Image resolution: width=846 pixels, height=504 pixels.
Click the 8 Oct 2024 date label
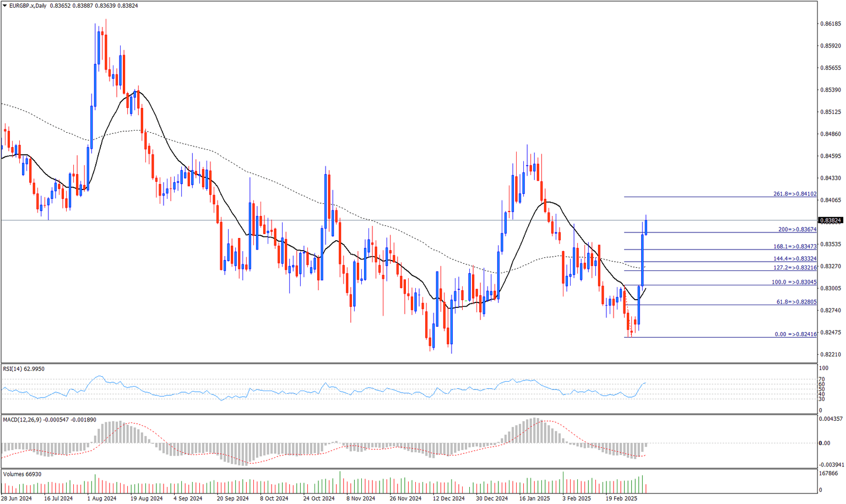tap(274, 498)
